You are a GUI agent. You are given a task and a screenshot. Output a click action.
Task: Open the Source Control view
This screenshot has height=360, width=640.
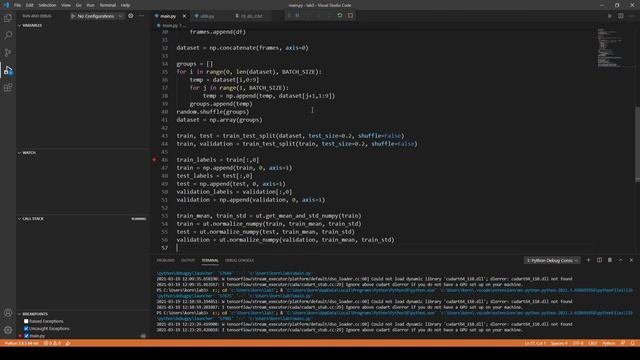click(8, 53)
